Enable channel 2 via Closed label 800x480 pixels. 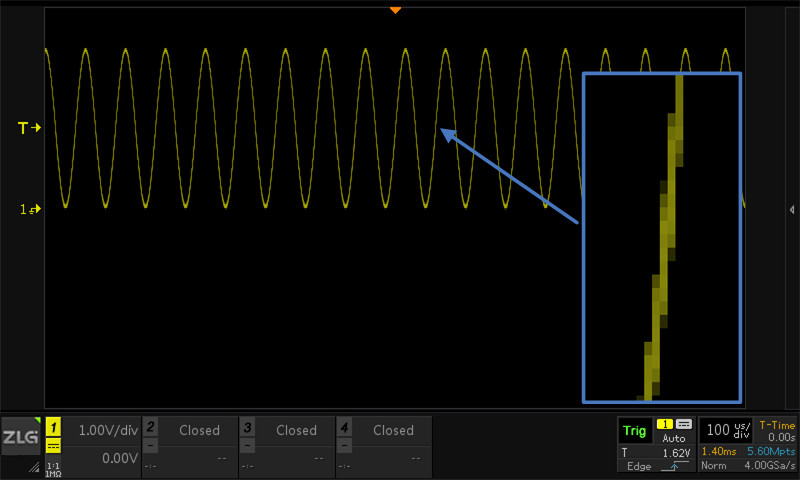(199, 430)
